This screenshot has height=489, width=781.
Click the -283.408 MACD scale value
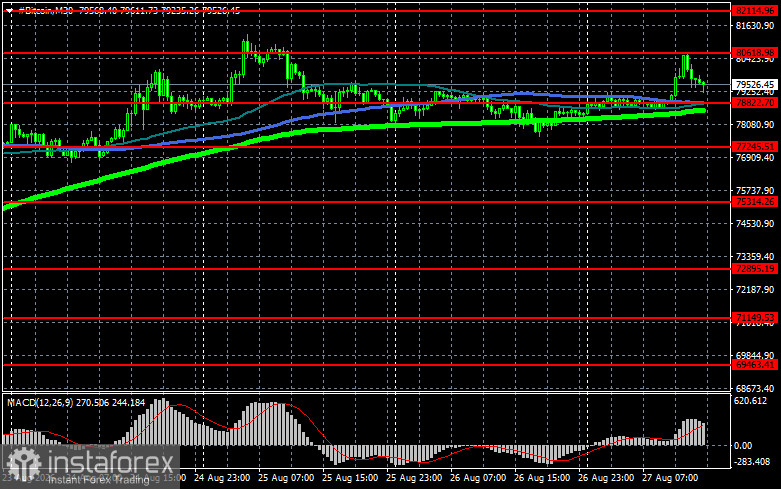point(752,462)
